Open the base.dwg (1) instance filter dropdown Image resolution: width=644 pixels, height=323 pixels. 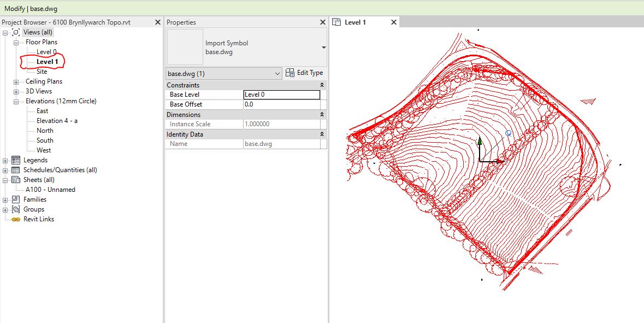pos(224,74)
